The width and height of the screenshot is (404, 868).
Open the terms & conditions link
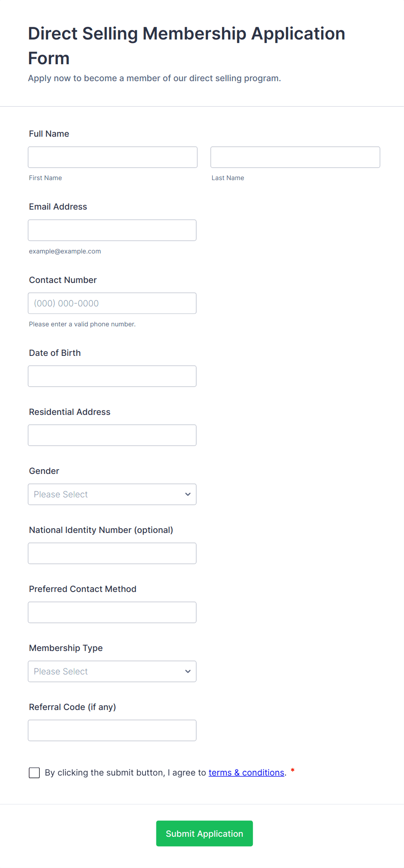(x=246, y=773)
